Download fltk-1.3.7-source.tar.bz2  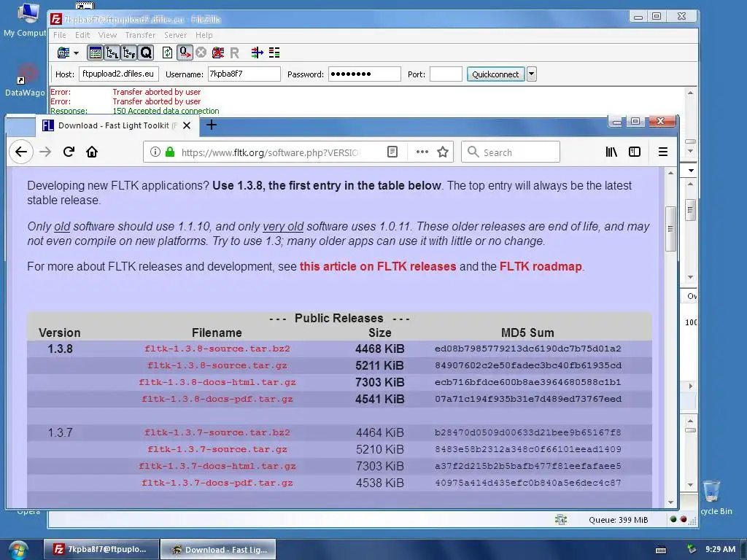(x=217, y=432)
